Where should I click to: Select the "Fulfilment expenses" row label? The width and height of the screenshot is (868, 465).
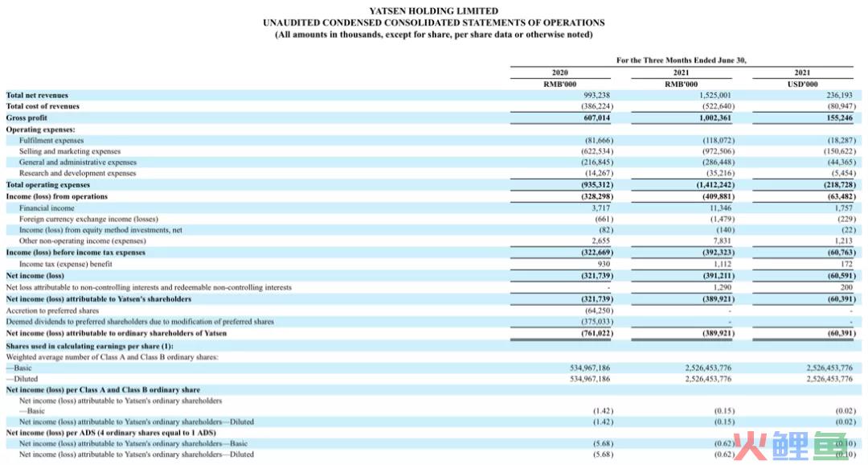pyautogui.click(x=51, y=141)
